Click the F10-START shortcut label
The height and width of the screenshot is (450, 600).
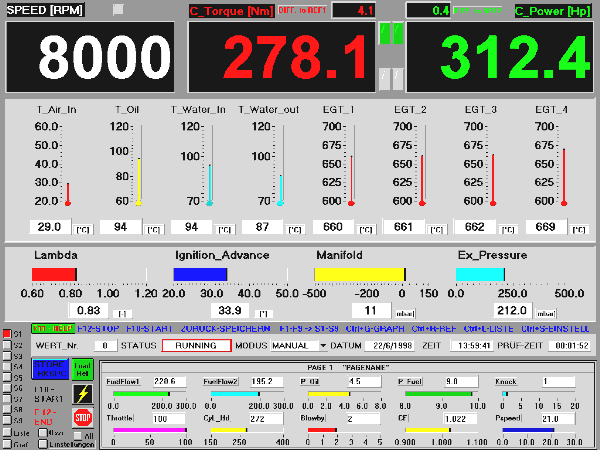coord(157,328)
